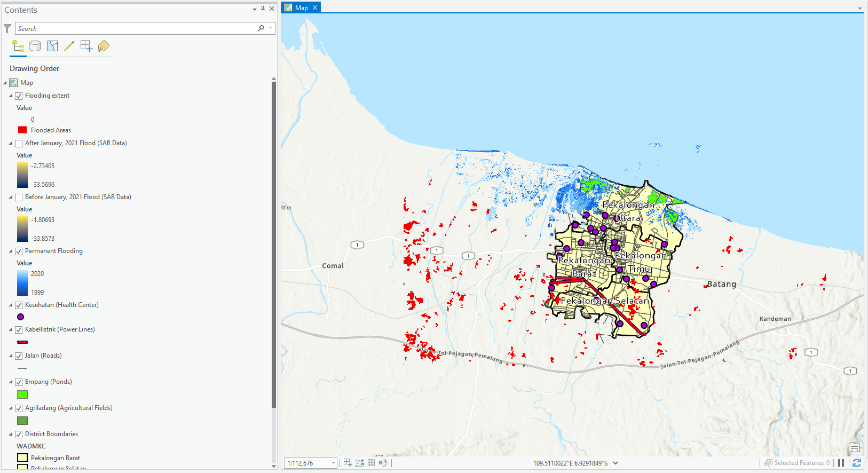The image size is (868, 473).
Task: Click the refresh map icon
Action: (x=857, y=463)
